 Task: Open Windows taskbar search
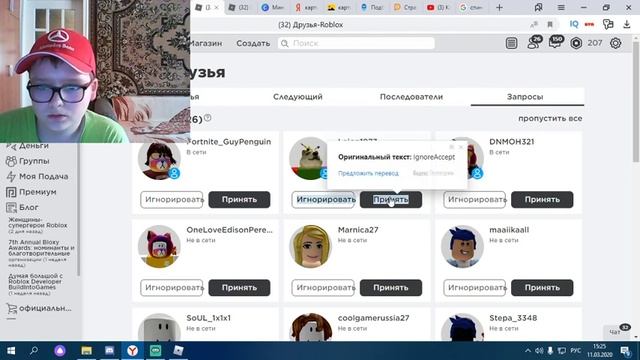click(x=34, y=350)
